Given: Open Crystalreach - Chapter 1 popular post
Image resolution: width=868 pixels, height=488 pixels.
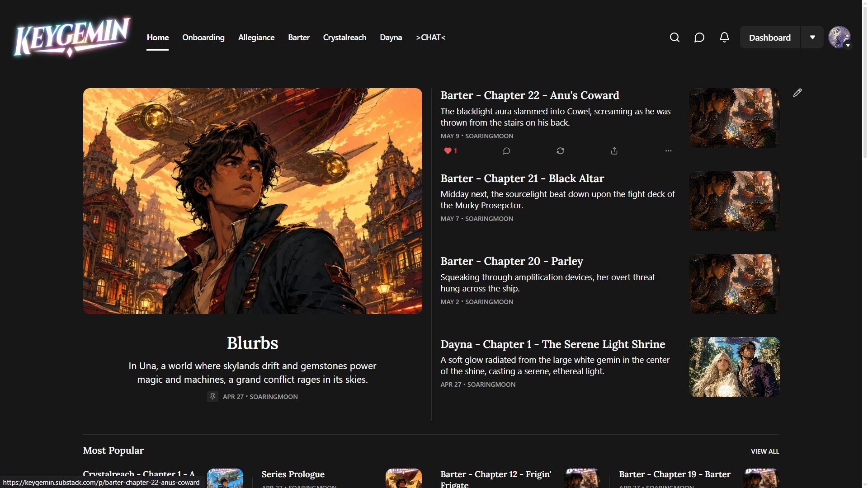Looking at the screenshot, I should click(x=139, y=474).
